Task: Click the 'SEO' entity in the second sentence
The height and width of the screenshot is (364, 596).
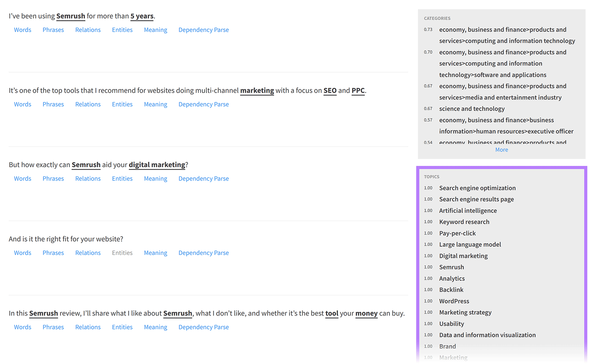Action: [330, 90]
